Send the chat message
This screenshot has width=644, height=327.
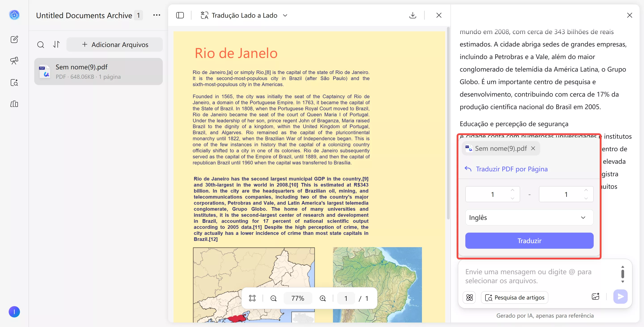620,297
